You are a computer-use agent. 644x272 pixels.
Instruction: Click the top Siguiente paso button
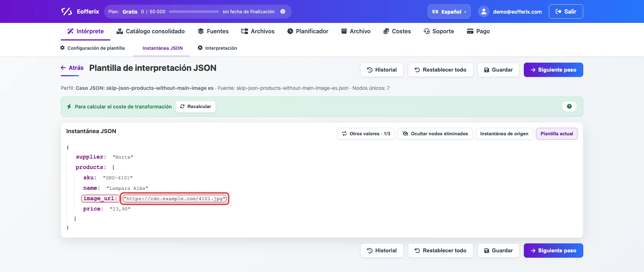pos(553,70)
